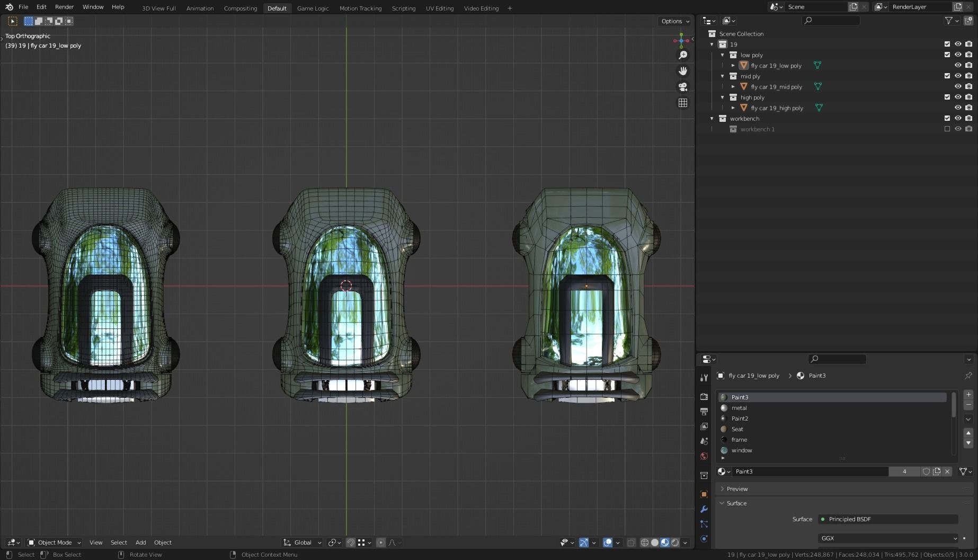Image resolution: width=978 pixels, height=560 pixels.
Task: Hide the low poly collection in viewport
Action: pos(958,55)
